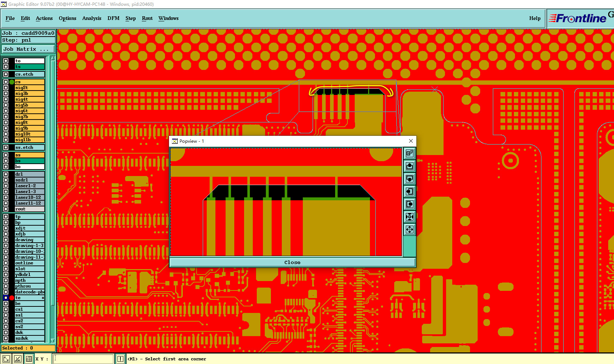Click the Popview zoom-in icon with inward arrows
The width and height of the screenshot is (614, 364).
point(409,217)
